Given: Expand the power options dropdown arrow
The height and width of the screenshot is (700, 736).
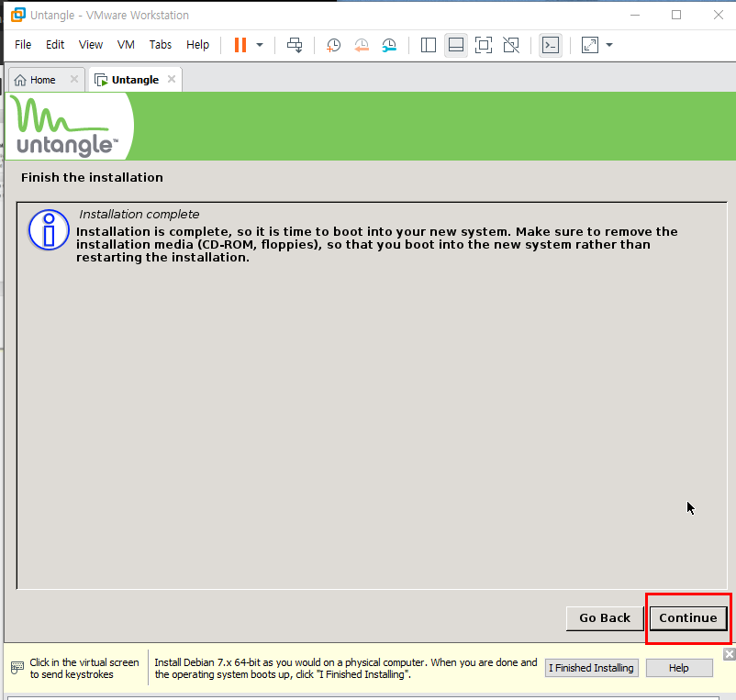Looking at the screenshot, I should click(260, 45).
